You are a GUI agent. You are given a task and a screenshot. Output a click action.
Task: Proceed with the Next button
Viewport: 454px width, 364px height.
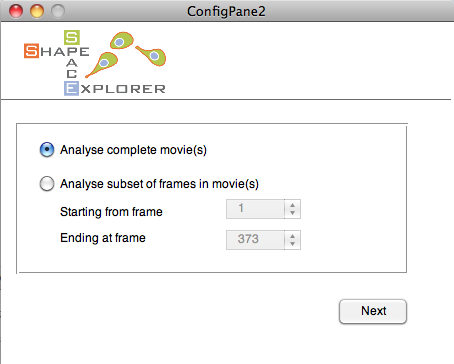tap(373, 311)
